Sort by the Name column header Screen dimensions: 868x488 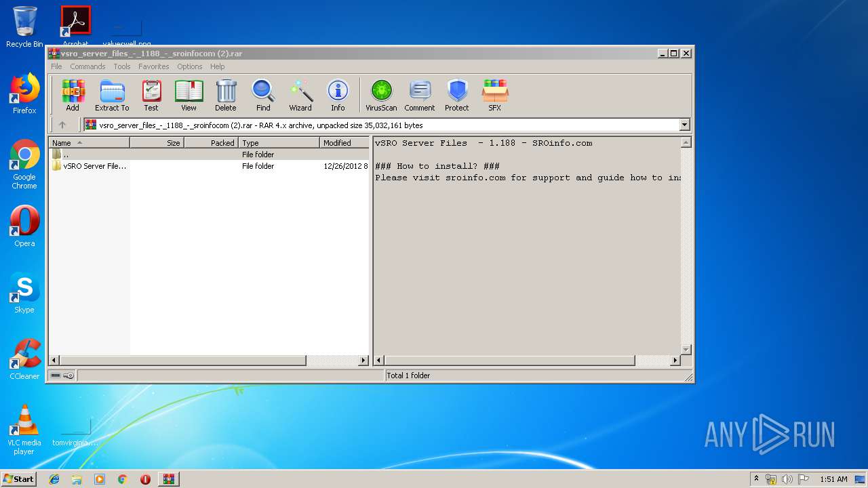click(x=89, y=142)
